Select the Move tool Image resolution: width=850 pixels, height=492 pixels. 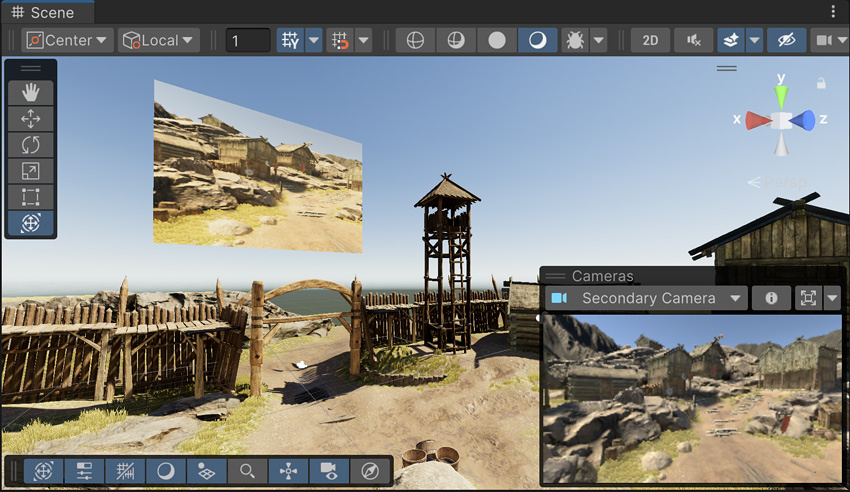tap(30, 119)
